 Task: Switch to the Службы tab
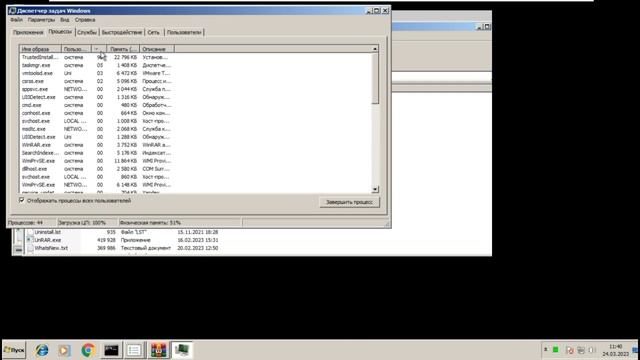click(x=87, y=32)
